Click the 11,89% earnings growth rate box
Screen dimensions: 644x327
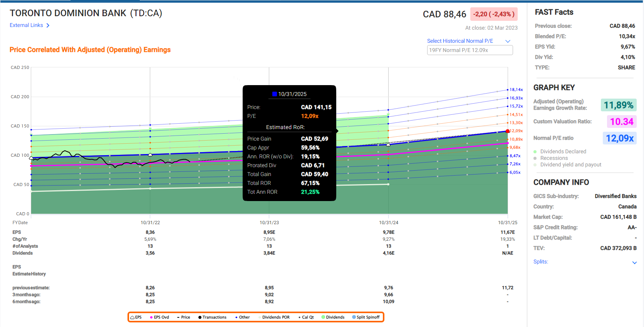tap(618, 105)
